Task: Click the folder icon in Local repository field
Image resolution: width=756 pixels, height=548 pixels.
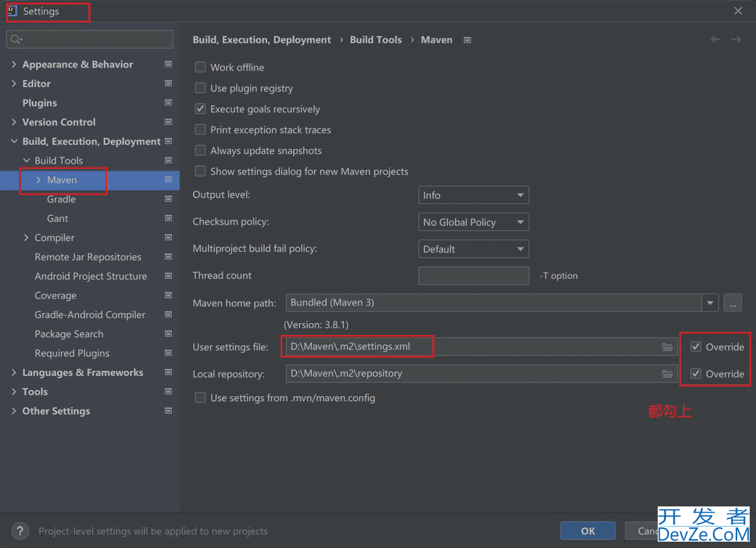Action: click(667, 374)
